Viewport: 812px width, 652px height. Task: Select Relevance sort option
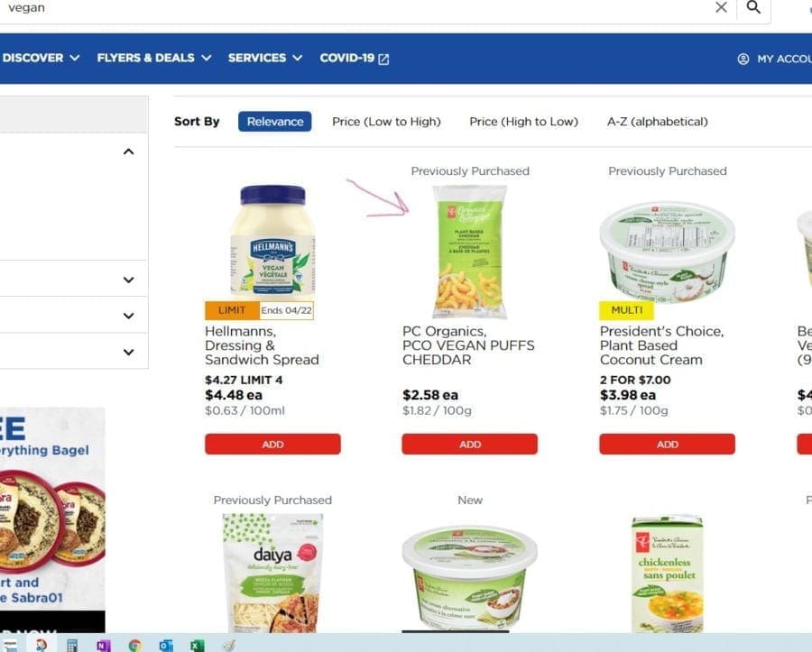[275, 122]
